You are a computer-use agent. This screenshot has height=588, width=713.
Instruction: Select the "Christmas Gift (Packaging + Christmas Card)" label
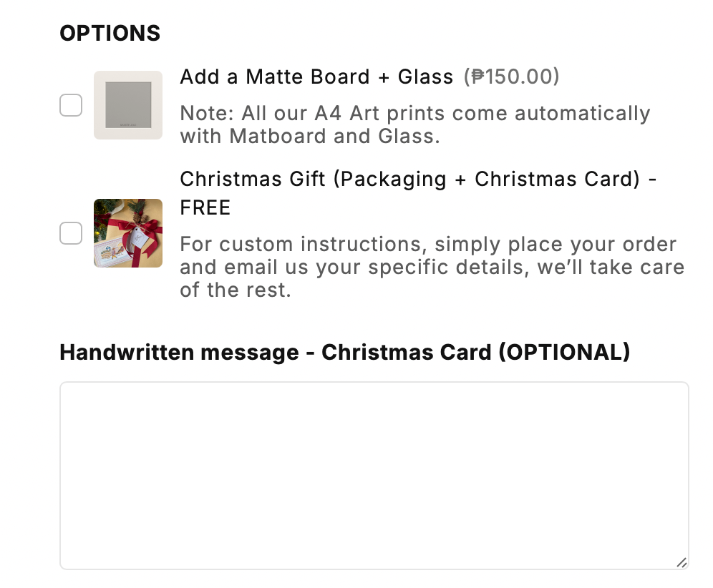[x=409, y=179]
